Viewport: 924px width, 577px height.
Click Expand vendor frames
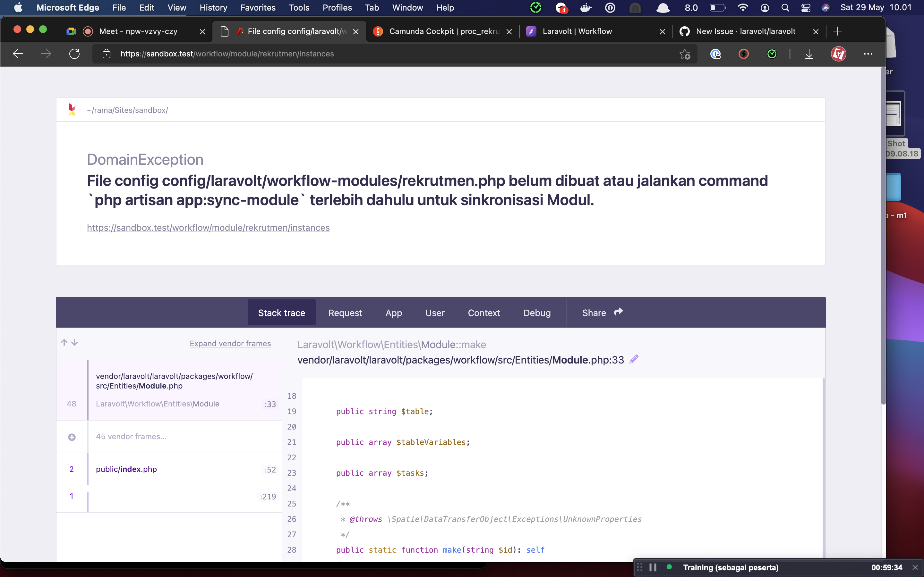coord(230,343)
